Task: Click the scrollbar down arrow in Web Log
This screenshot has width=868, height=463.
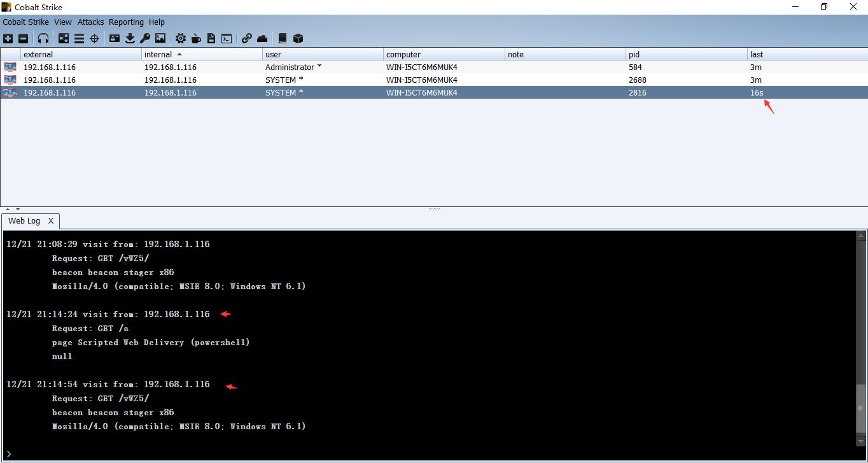Action: (x=862, y=441)
